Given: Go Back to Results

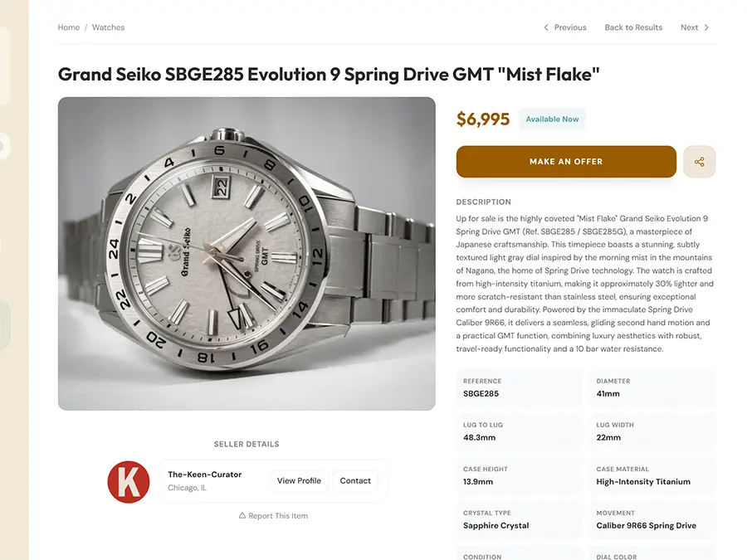Looking at the screenshot, I should click(x=633, y=27).
